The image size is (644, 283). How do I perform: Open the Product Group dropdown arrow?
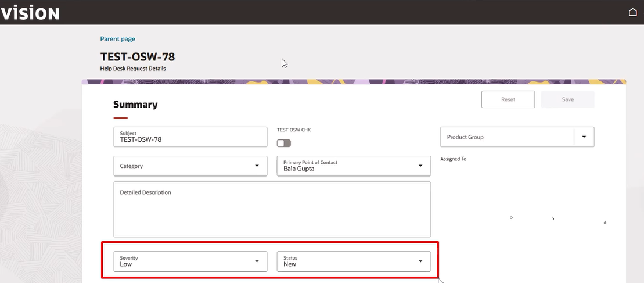(x=584, y=137)
